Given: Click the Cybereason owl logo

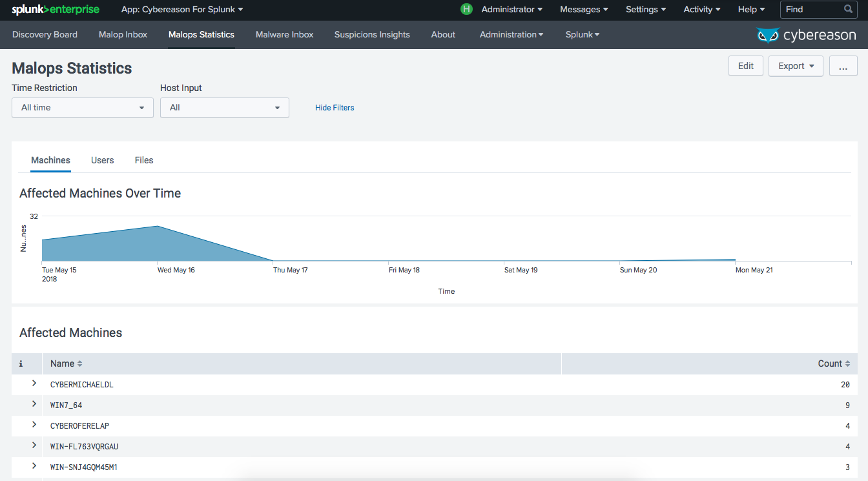Looking at the screenshot, I should [768, 35].
